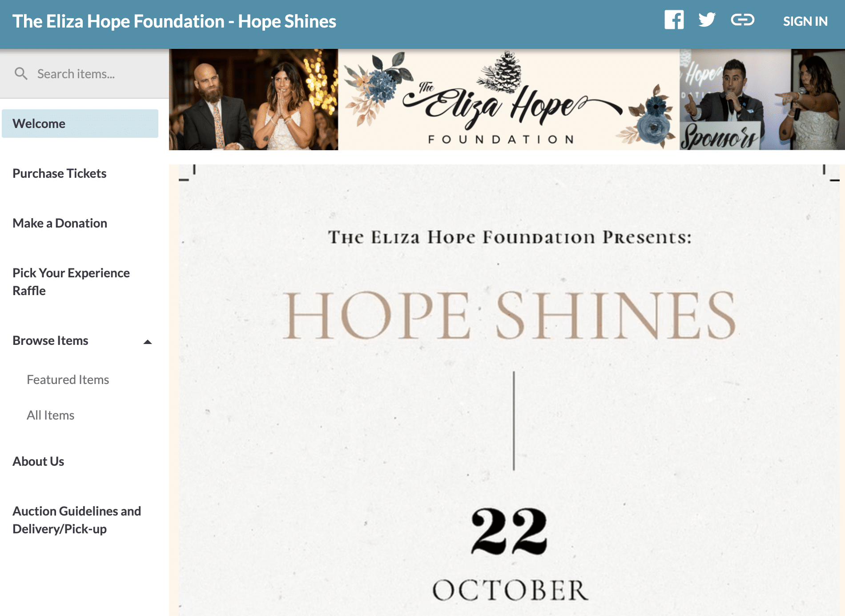Click the couple photo in banner
The image size is (845, 616).
[253, 100]
